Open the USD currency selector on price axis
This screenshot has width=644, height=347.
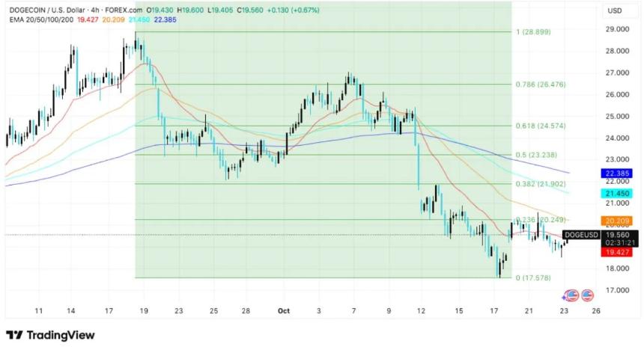[615, 10]
